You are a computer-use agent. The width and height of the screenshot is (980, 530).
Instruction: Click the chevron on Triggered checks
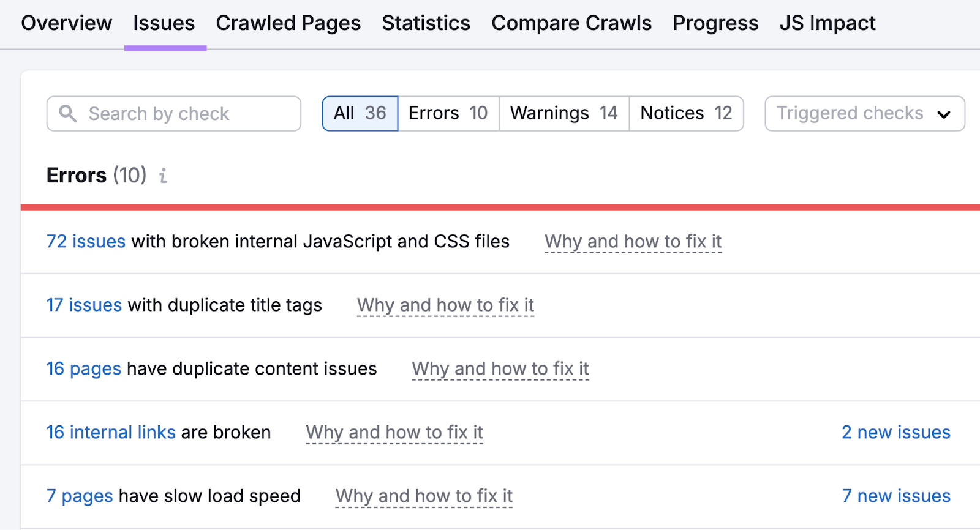pos(944,114)
